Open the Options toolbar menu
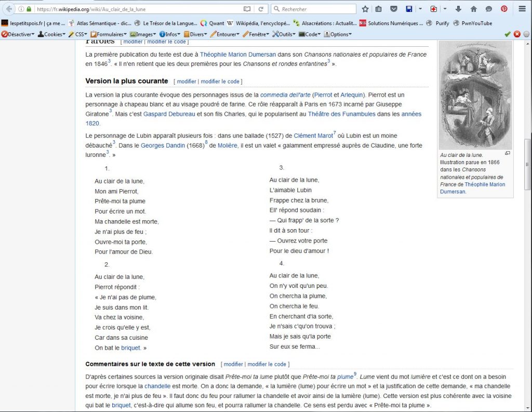The image size is (532, 412). pyautogui.click(x=338, y=34)
